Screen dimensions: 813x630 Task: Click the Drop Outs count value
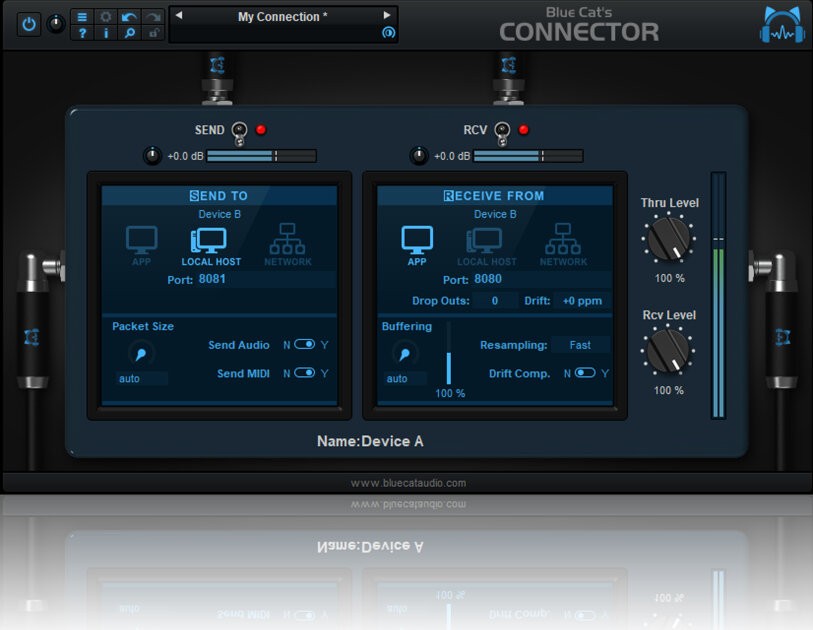(495, 301)
